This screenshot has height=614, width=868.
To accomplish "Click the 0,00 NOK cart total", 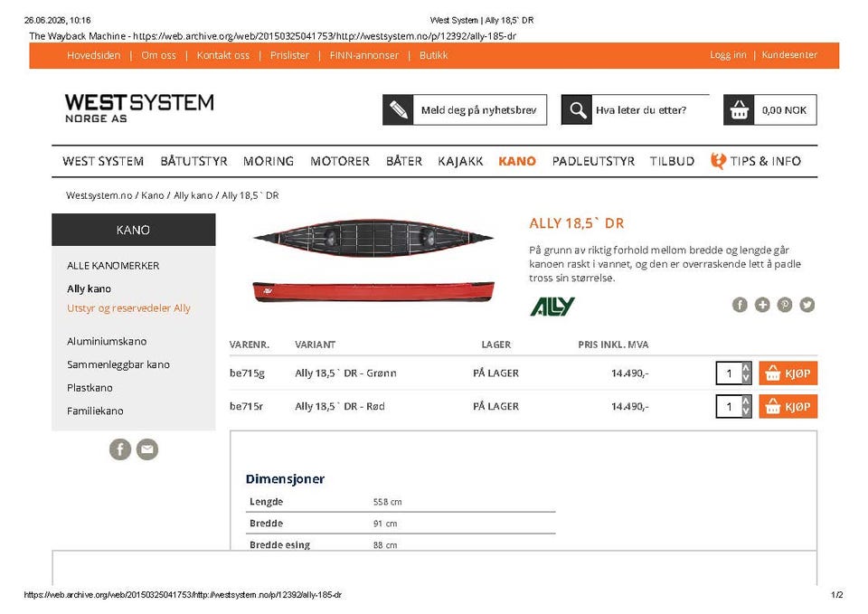I will pos(785,110).
